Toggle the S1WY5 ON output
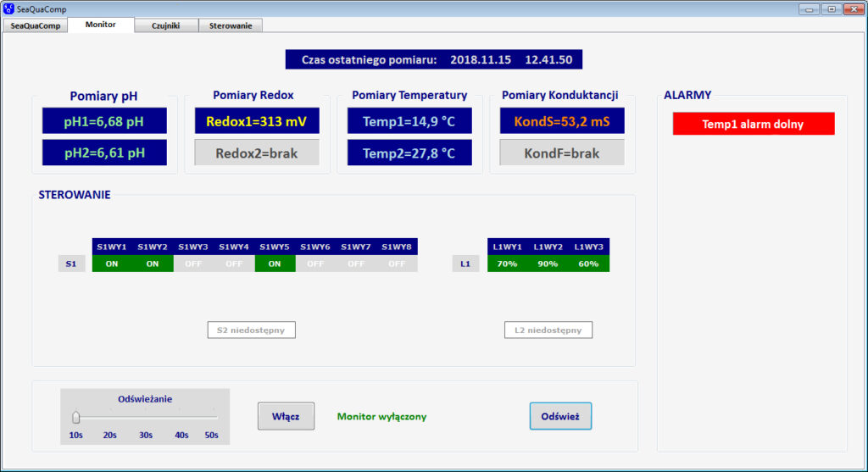This screenshot has width=868, height=472. [275, 264]
